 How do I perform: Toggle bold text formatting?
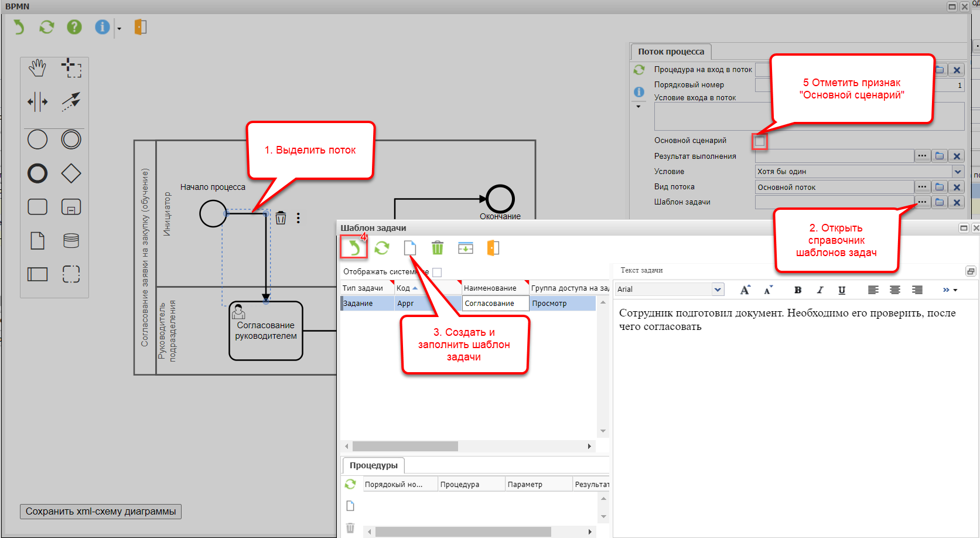[798, 290]
